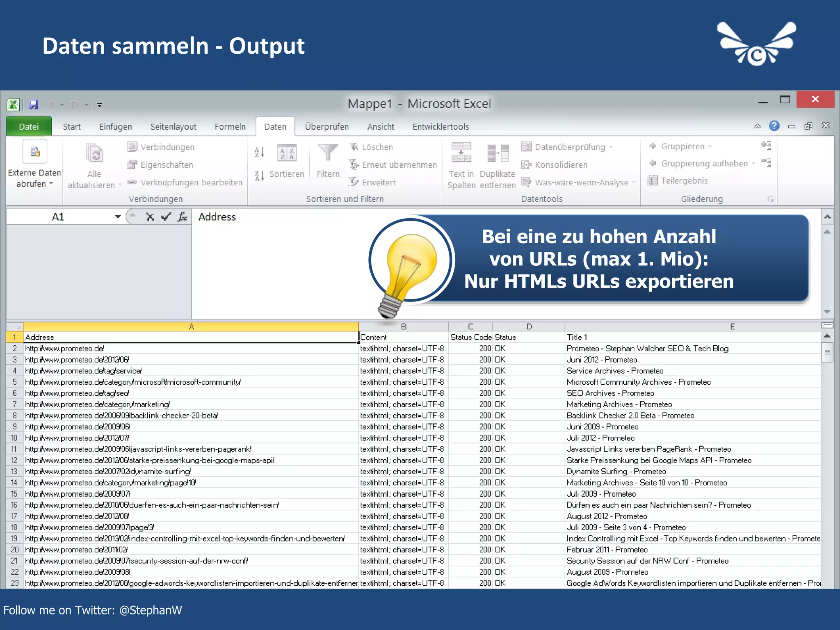Image resolution: width=840 pixels, height=630 pixels.
Task: Expand the Alle aktualisieren dropdown arrow
Action: point(120,185)
